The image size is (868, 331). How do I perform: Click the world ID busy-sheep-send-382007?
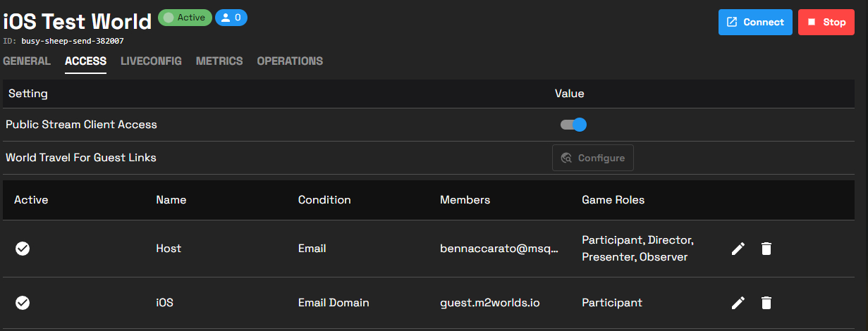[x=73, y=42]
